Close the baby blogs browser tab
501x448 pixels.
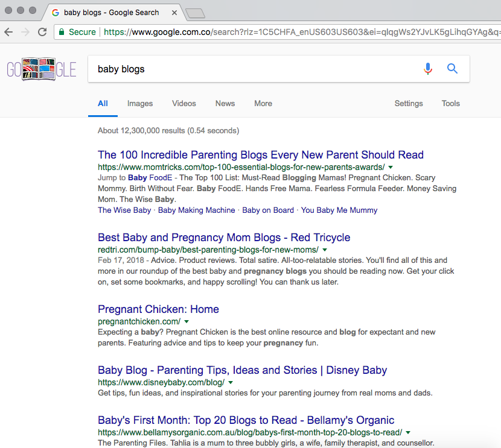[174, 13]
